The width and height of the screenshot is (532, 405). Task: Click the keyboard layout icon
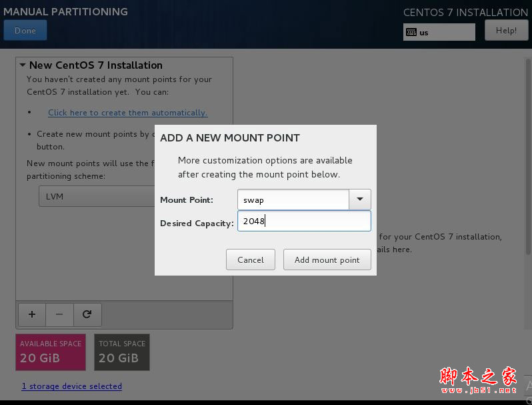tap(411, 32)
